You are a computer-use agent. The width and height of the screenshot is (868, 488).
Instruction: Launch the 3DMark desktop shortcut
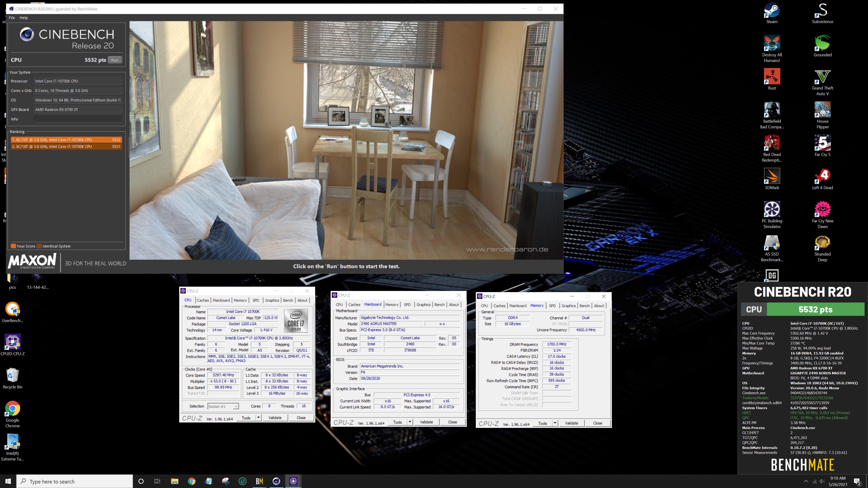772,179
